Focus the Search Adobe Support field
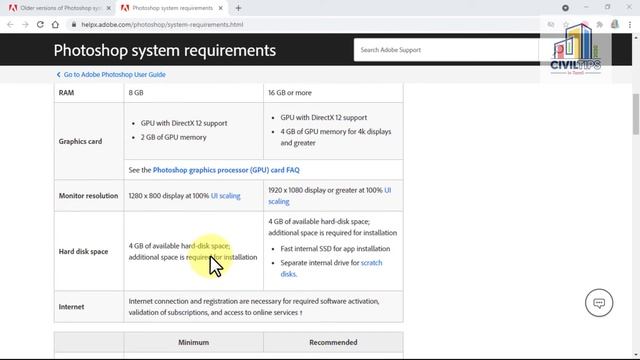The image size is (640, 360). tap(446, 50)
